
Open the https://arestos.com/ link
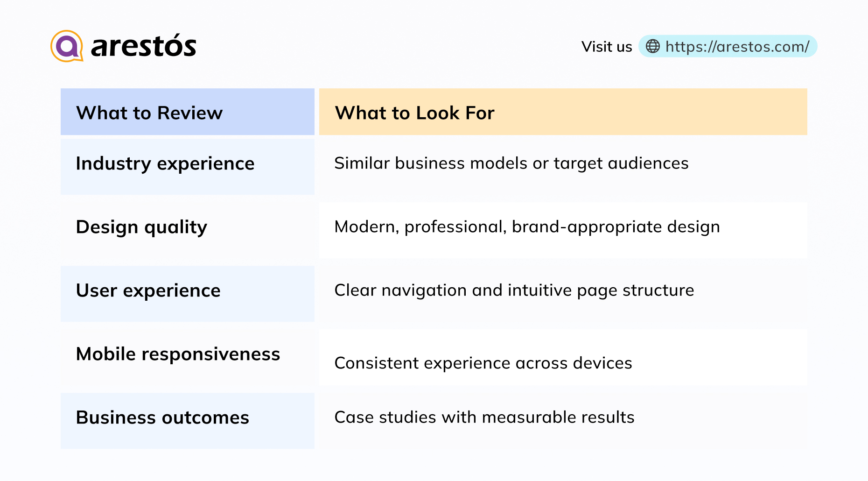point(737,47)
